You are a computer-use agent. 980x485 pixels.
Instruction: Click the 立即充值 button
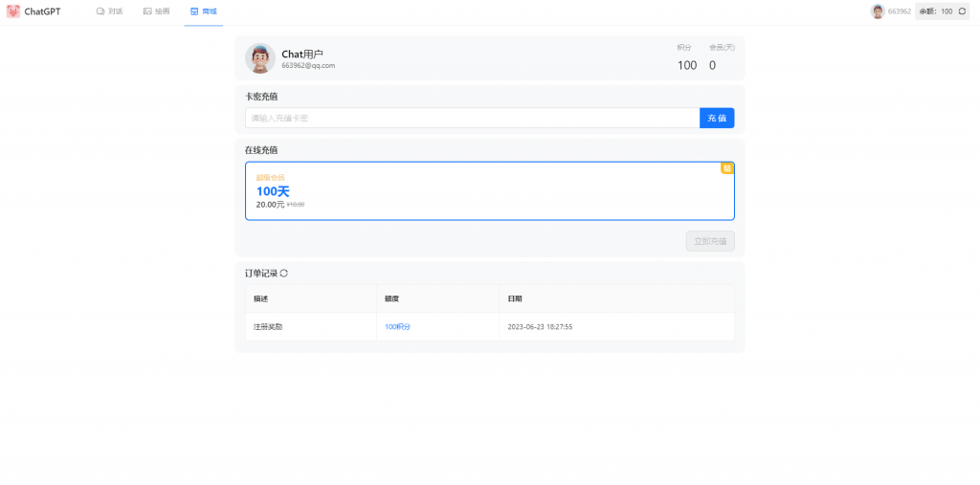tap(710, 241)
